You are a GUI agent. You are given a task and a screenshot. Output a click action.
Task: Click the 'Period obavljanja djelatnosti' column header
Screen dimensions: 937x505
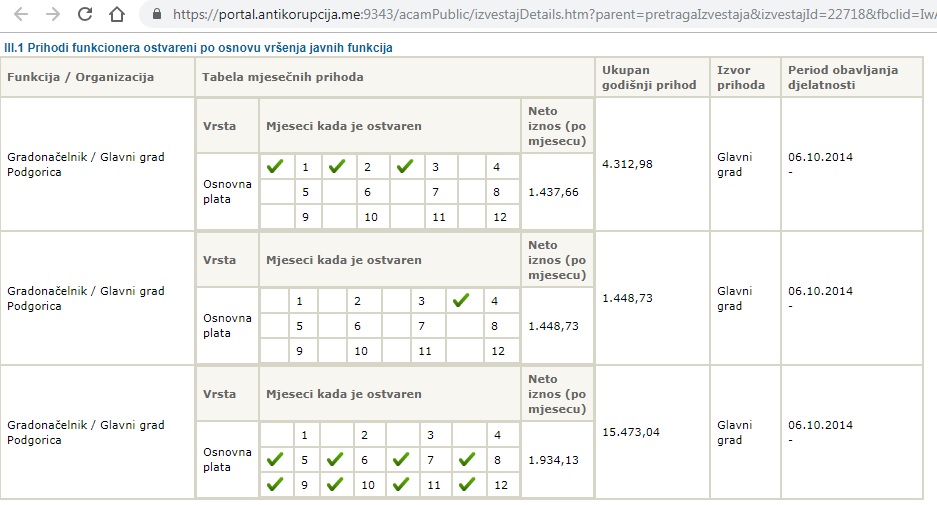pyautogui.click(x=843, y=77)
